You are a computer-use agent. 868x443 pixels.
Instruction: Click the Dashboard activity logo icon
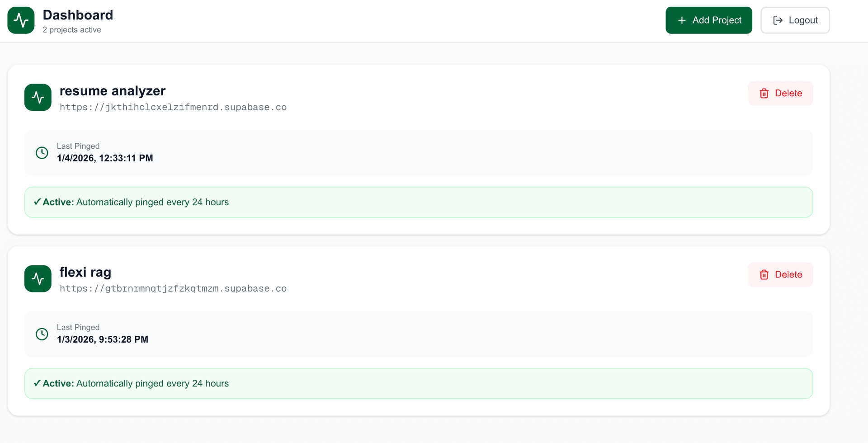click(x=21, y=20)
